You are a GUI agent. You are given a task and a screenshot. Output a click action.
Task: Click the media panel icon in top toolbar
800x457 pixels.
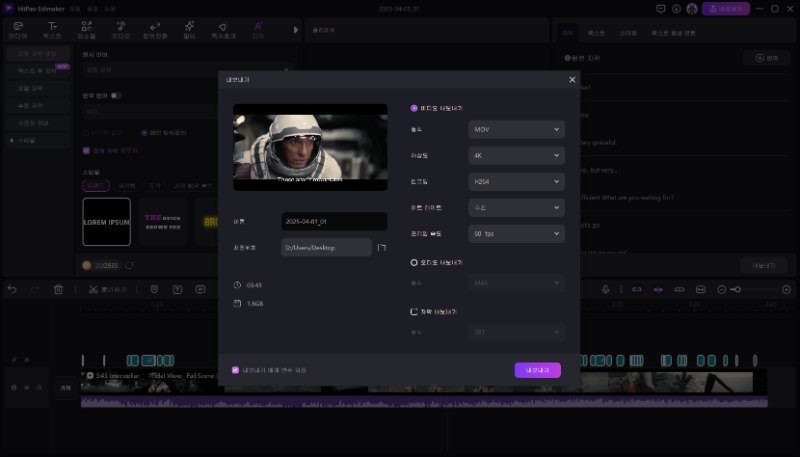(x=18, y=30)
